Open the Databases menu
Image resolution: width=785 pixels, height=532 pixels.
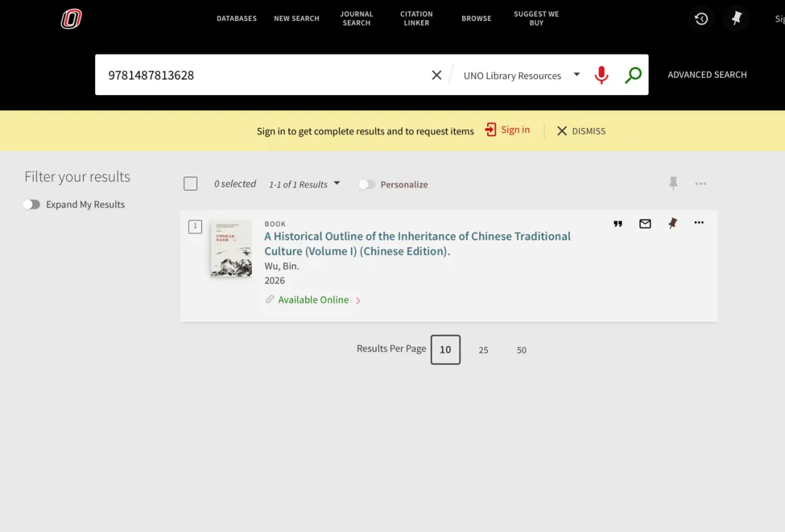tap(236, 18)
